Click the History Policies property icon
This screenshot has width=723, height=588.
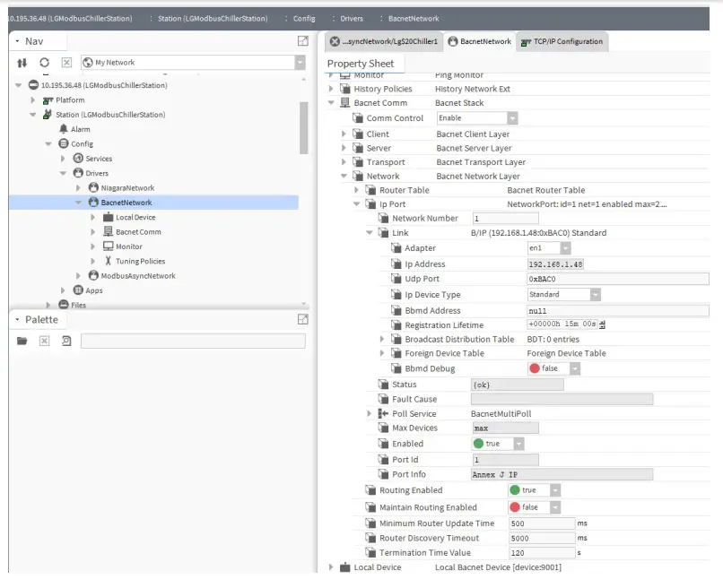[x=344, y=89]
